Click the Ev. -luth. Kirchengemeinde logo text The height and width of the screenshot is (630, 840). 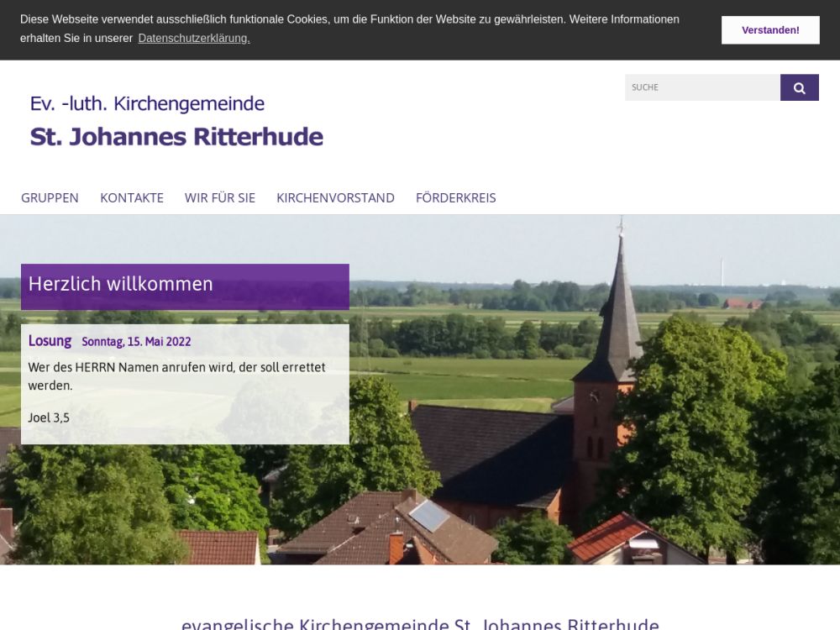[x=147, y=104]
